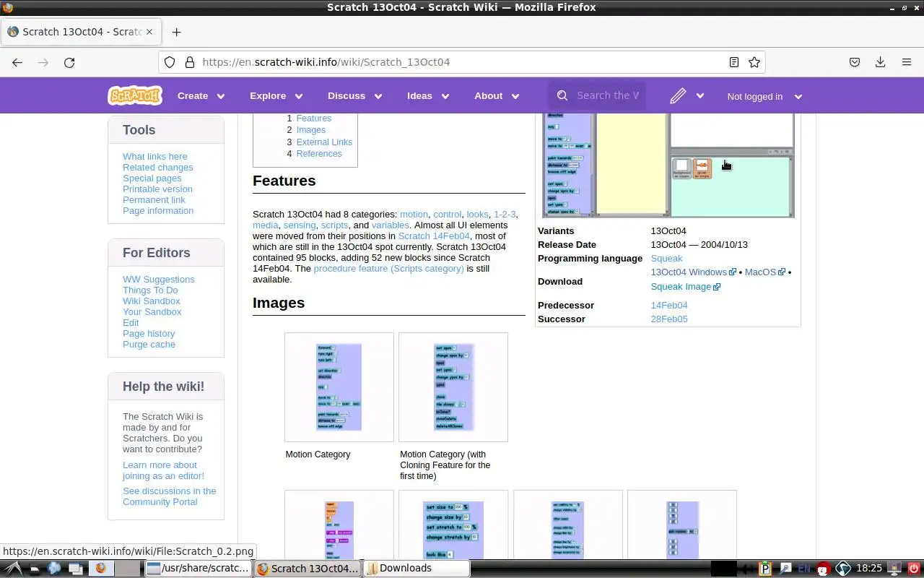
Task: Follow the motion category link
Action: [414, 215]
